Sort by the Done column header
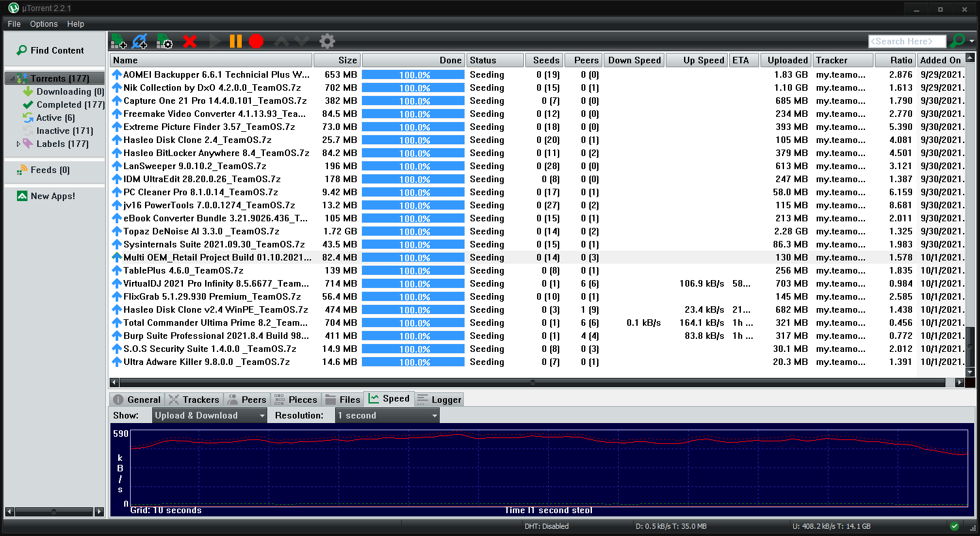The image size is (980, 536). (x=413, y=60)
